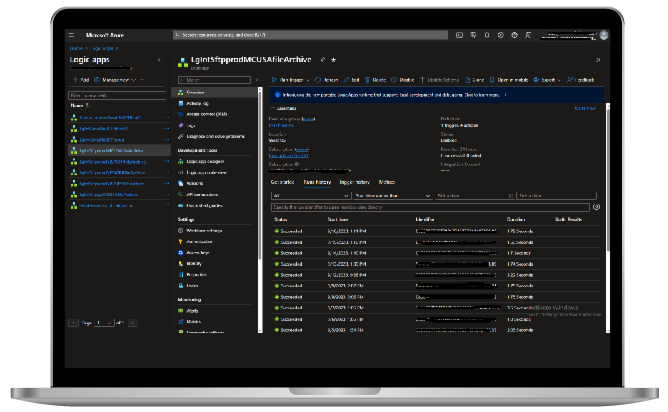Click the run identifier input field
The height and width of the screenshot is (412, 668).
point(430,207)
